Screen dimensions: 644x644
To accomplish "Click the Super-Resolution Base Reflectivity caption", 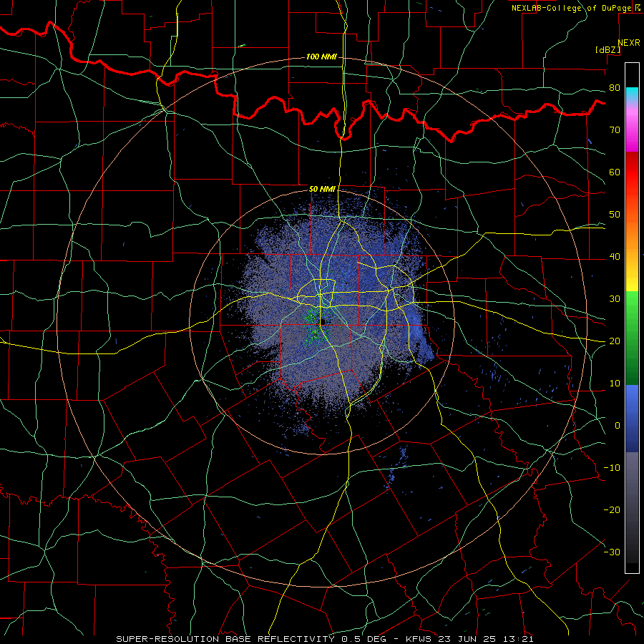I will click(x=325, y=639).
